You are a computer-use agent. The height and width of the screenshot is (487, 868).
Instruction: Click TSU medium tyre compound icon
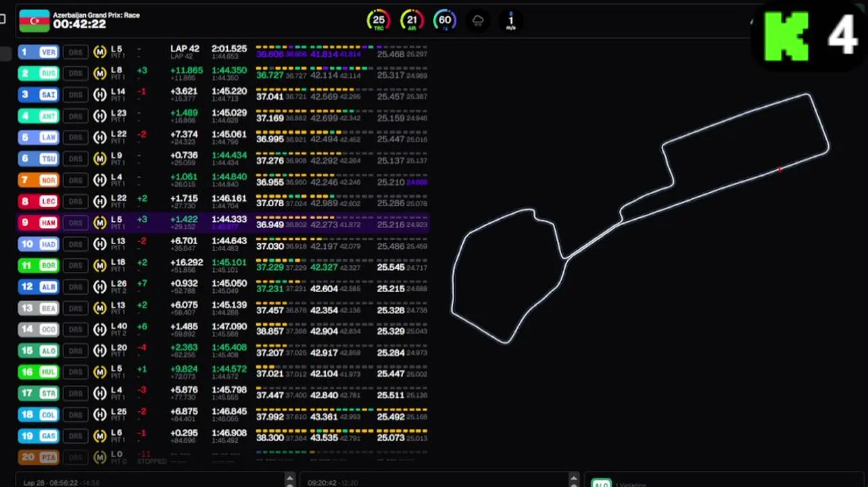click(100, 158)
